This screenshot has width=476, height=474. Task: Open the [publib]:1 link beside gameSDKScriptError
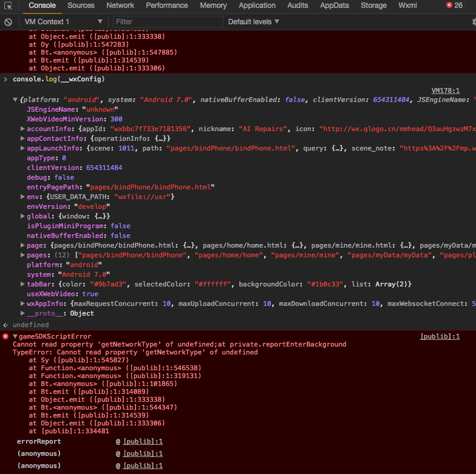point(440,336)
